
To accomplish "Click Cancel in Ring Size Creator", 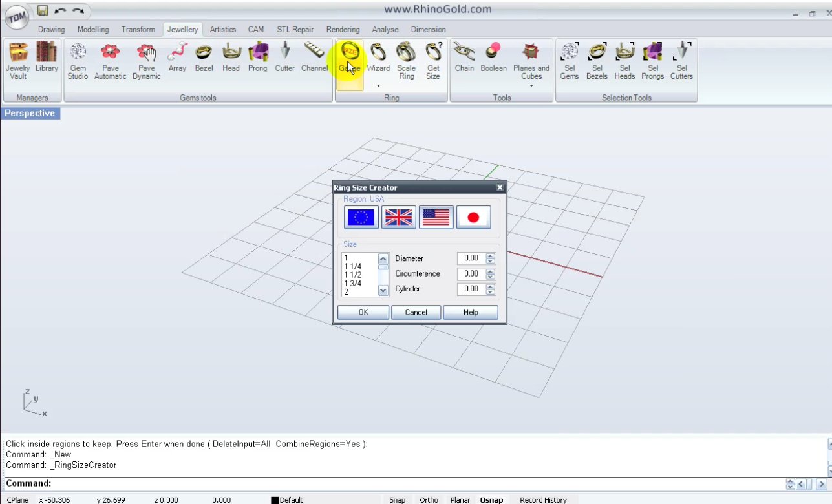I will tap(416, 312).
